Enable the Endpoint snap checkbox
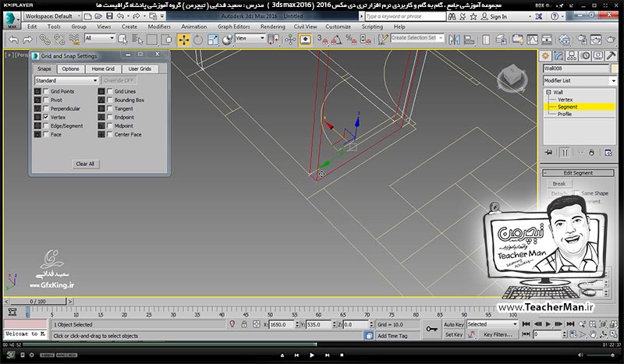 110,117
